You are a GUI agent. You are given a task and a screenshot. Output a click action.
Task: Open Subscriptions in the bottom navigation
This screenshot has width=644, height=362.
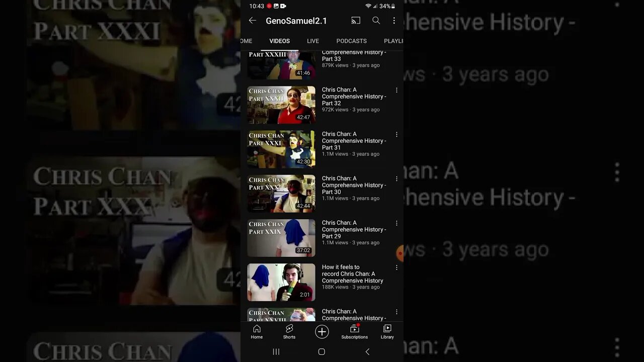pyautogui.click(x=355, y=332)
